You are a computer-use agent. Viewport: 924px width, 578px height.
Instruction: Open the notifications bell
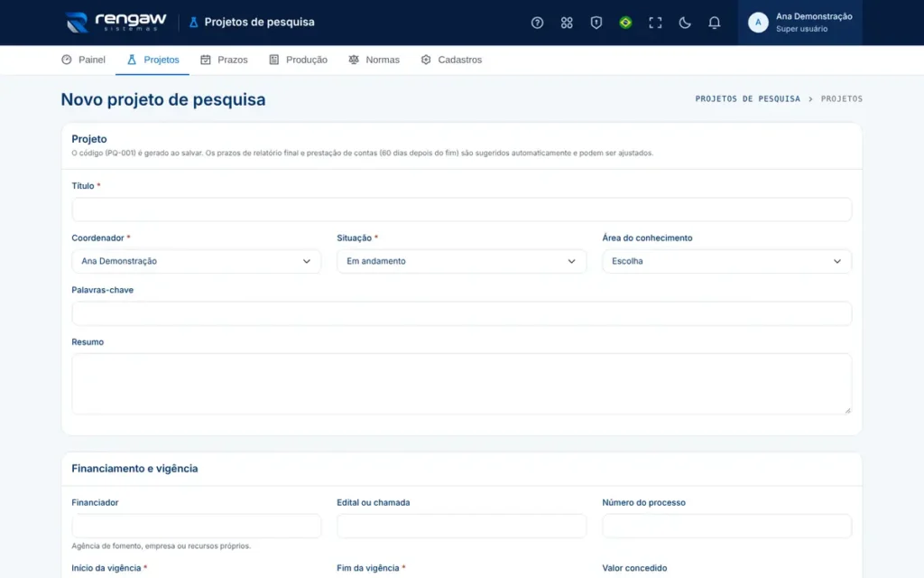pos(714,23)
